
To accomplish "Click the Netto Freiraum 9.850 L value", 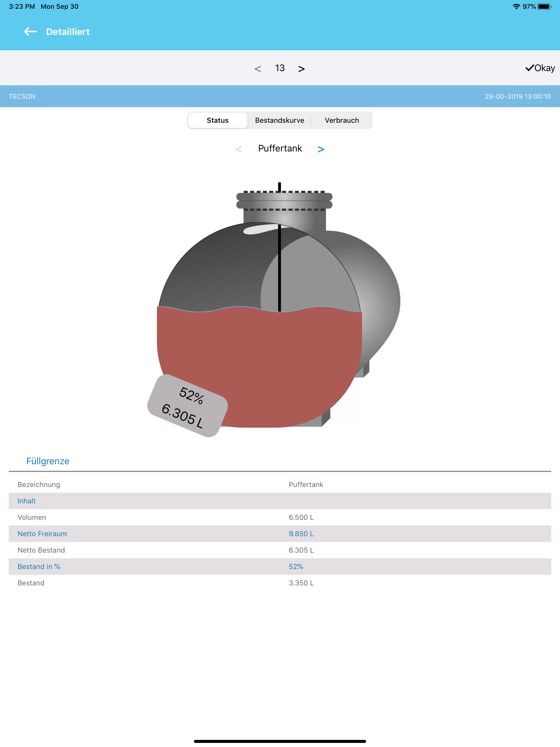I will [301, 533].
